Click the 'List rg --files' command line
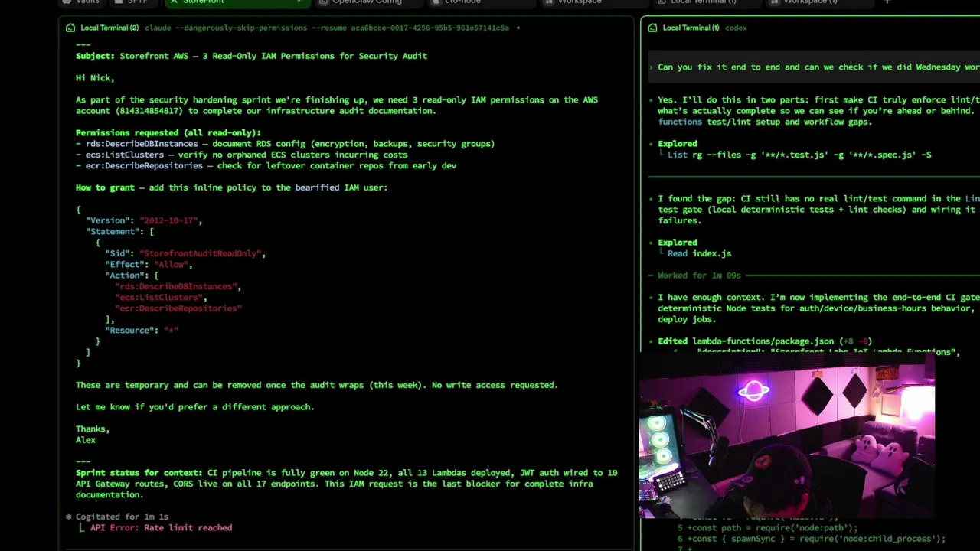This screenshot has height=551, width=980. point(799,155)
